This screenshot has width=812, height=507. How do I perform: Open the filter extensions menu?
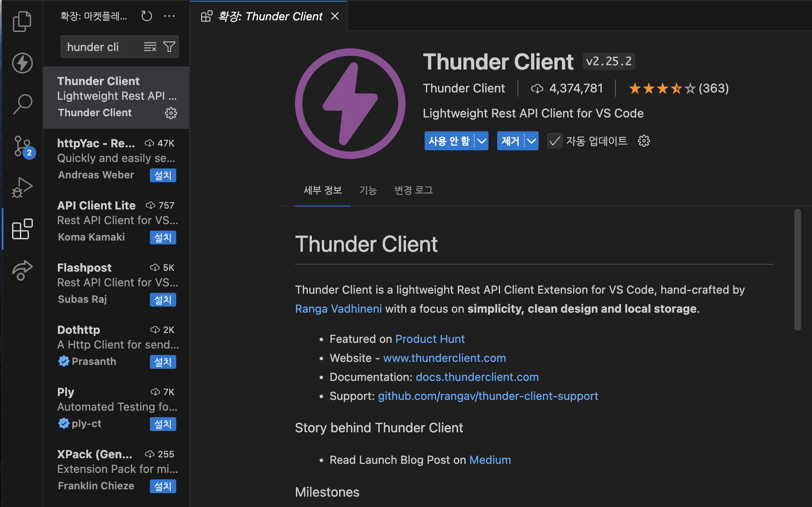169,46
